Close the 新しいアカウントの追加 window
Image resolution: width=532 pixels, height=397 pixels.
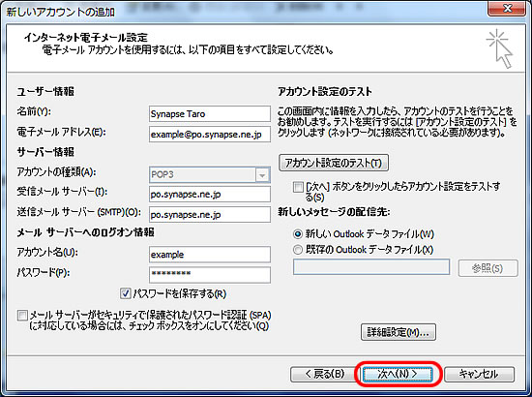507,8
